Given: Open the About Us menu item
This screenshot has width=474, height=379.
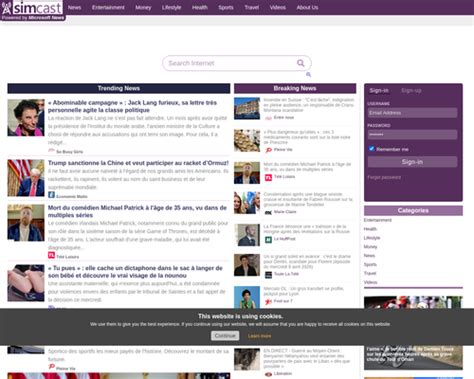Looking at the screenshot, I should [x=307, y=7].
